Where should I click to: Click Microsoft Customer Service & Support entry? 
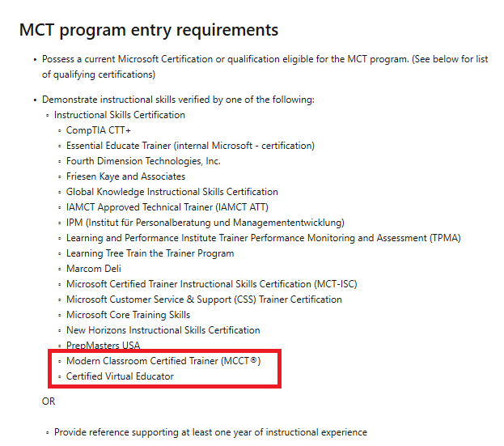[204, 299]
